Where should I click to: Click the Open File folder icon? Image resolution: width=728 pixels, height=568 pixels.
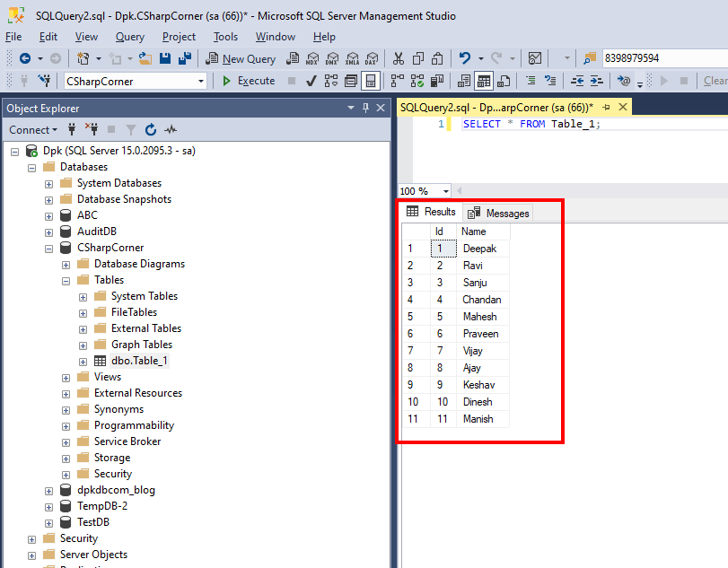click(x=145, y=58)
